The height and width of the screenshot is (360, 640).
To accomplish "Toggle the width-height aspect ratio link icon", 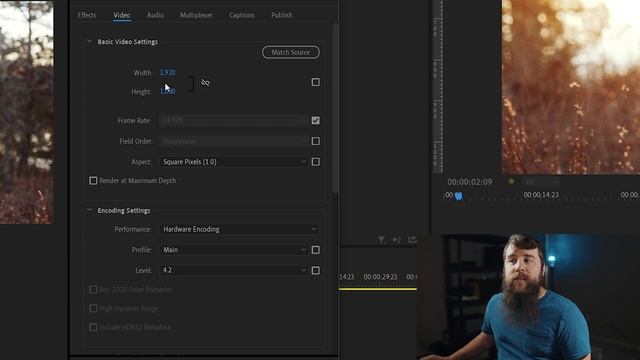I will click(205, 82).
